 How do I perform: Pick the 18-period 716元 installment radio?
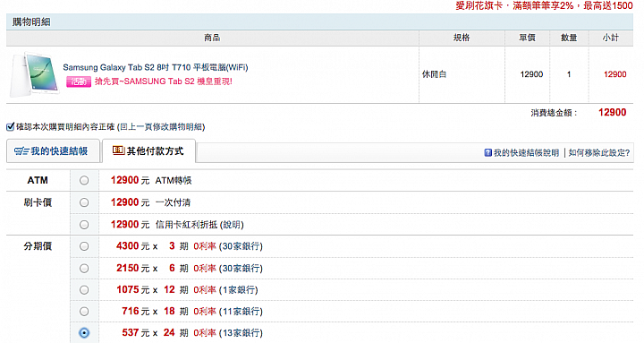(84, 312)
